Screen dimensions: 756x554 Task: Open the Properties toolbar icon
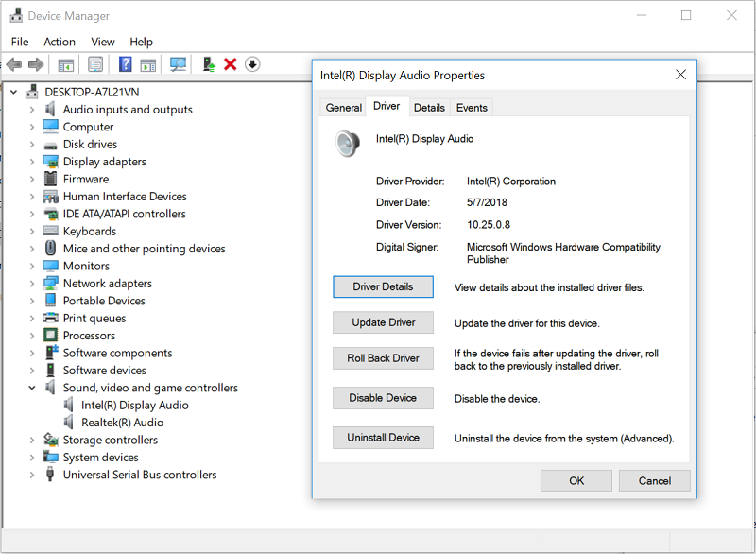pos(95,64)
